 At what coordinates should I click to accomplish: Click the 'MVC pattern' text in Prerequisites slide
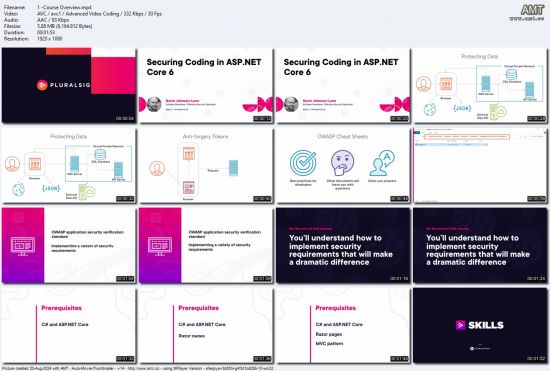[x=329, y=344]
